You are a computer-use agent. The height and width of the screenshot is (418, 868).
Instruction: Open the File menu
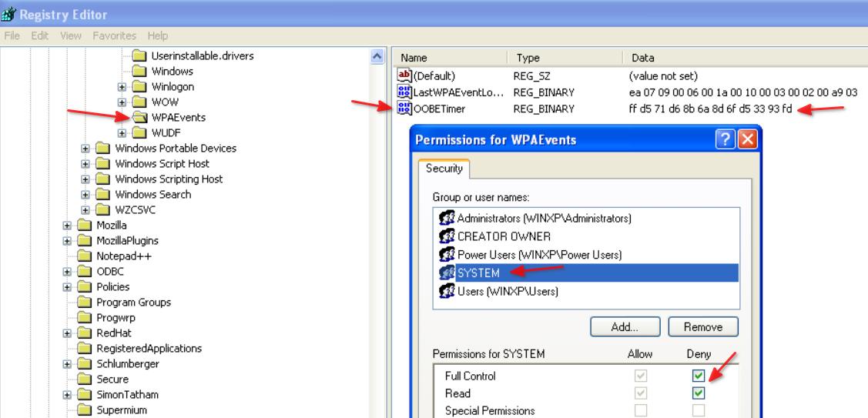pyautogui.click(x=12, y=35)
